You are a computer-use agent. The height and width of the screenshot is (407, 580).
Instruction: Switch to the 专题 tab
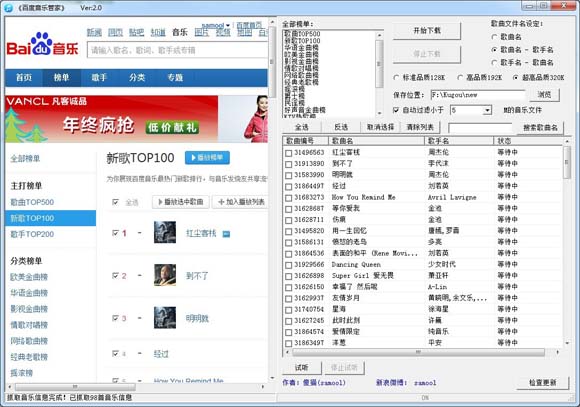click(x=175, y=78)
